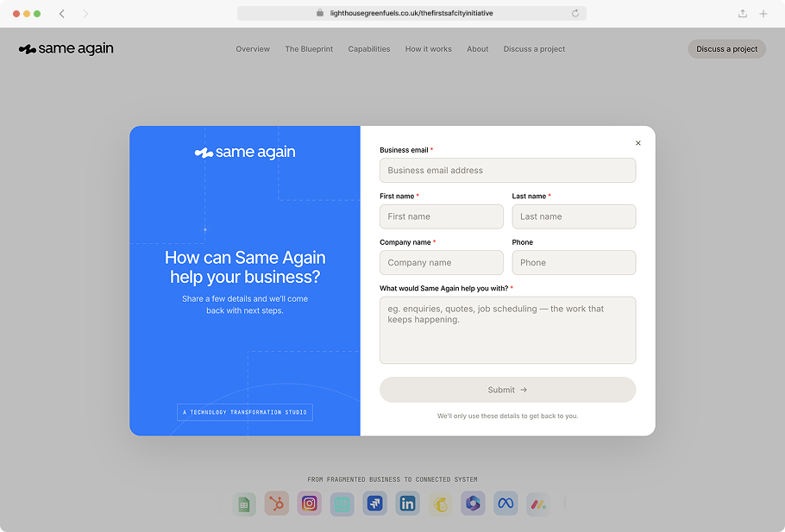Click the 'Share a few details' subtext
The height and width of the screenshot is (532, 785).
[x=245, y=304]
